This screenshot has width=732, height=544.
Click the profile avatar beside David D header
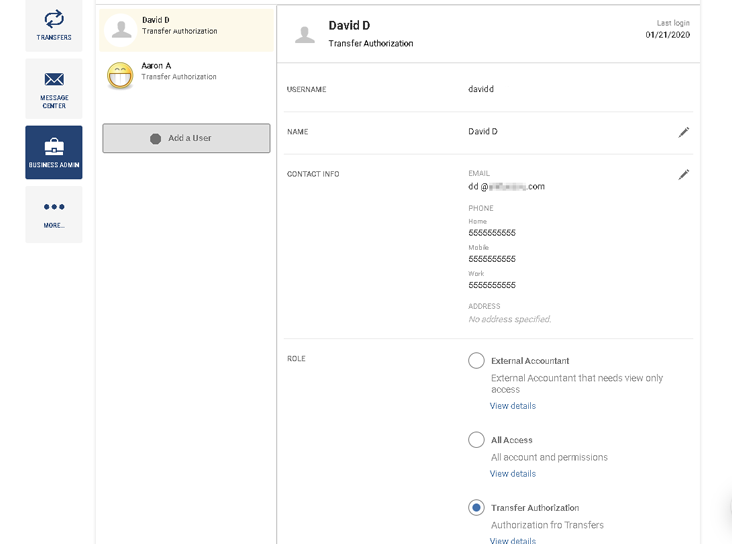[x=305, y=35]
